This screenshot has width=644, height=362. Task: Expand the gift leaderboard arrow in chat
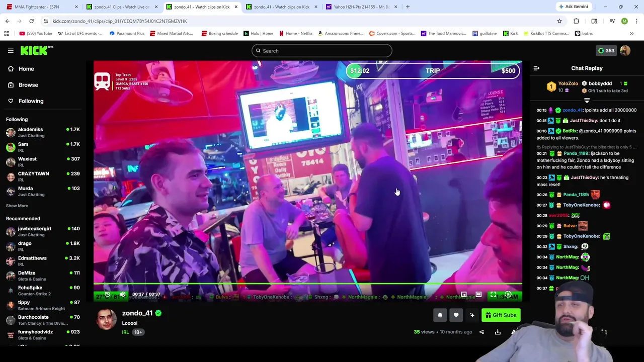[587, 101]
